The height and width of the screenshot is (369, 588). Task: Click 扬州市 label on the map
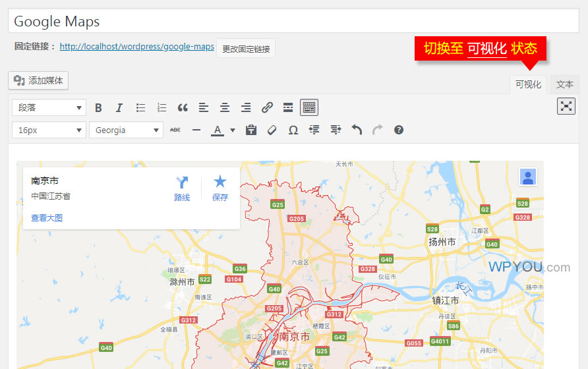(x=442, y=242)
